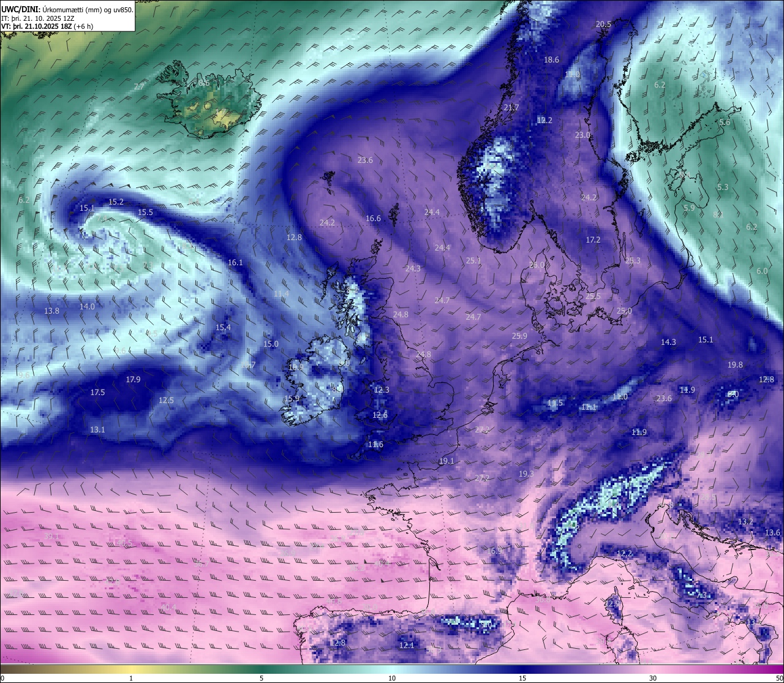This screenshot has width=784, height=683.
Task: Click the map value 5.3
Action: point(723,187)
